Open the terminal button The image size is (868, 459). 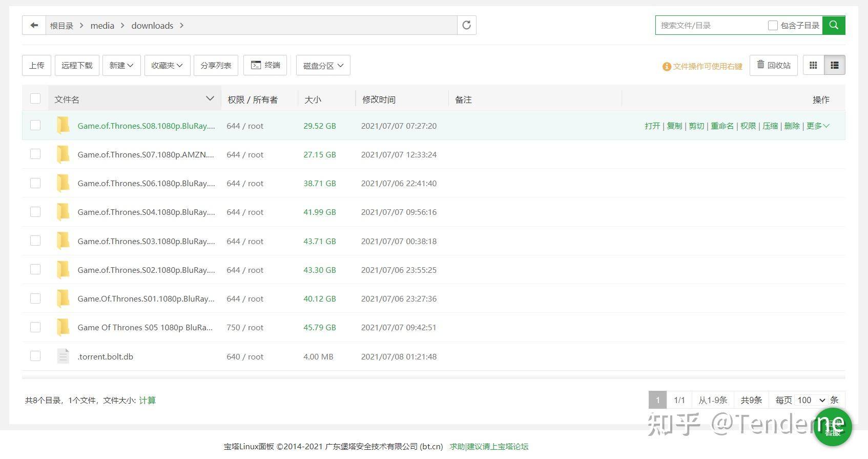coord(265,65)
